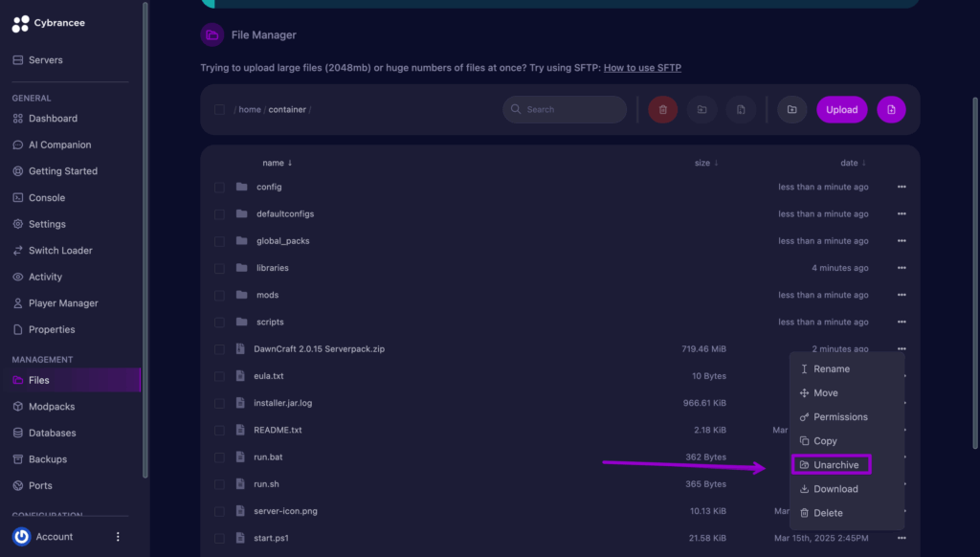Click the create new folder icon

pos(791,110)
